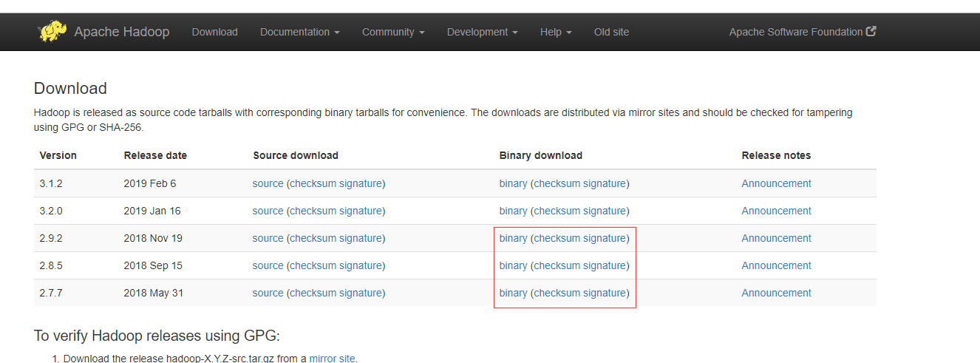Click the external link icon beside Apache Software Foundation
The height and width of the screenshot is (363, 980).
(871, 31)
